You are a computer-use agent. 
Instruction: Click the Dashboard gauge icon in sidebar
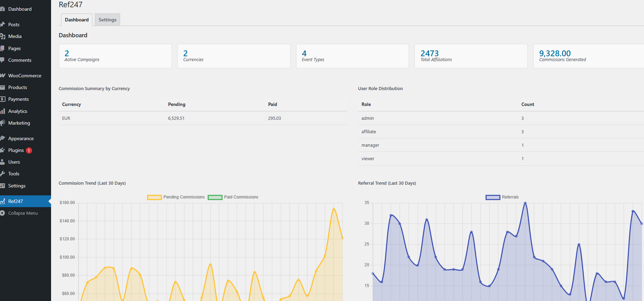point(2,9)
